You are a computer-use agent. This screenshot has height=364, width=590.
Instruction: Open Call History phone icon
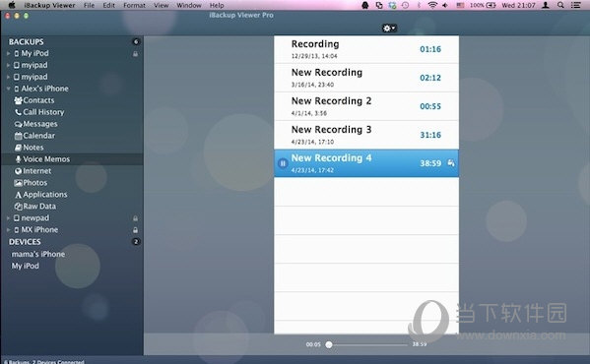pyautogui.click(x=18, y=112)
